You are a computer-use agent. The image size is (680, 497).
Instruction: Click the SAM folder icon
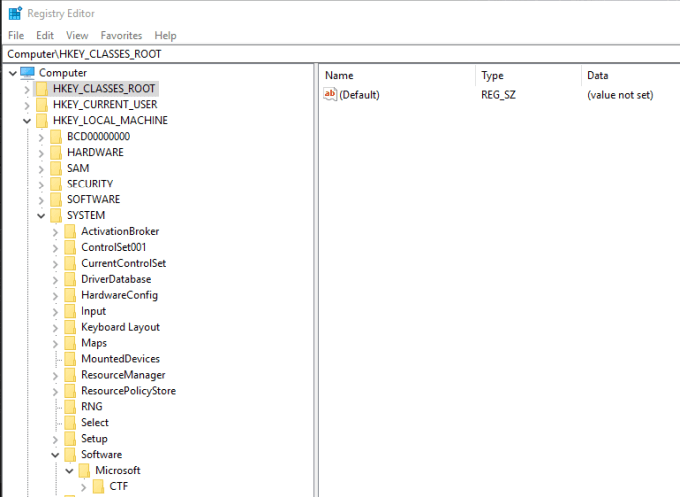[x=56, y=168]
